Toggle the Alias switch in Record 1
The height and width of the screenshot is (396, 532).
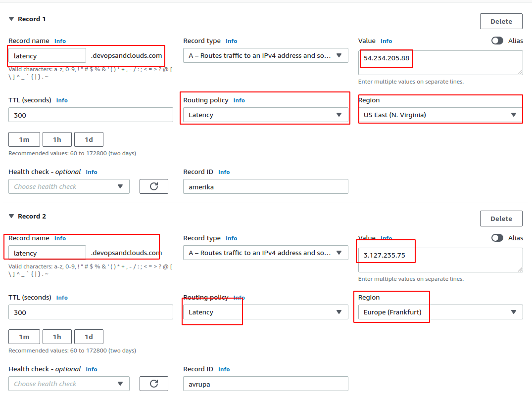pos(497,41)
